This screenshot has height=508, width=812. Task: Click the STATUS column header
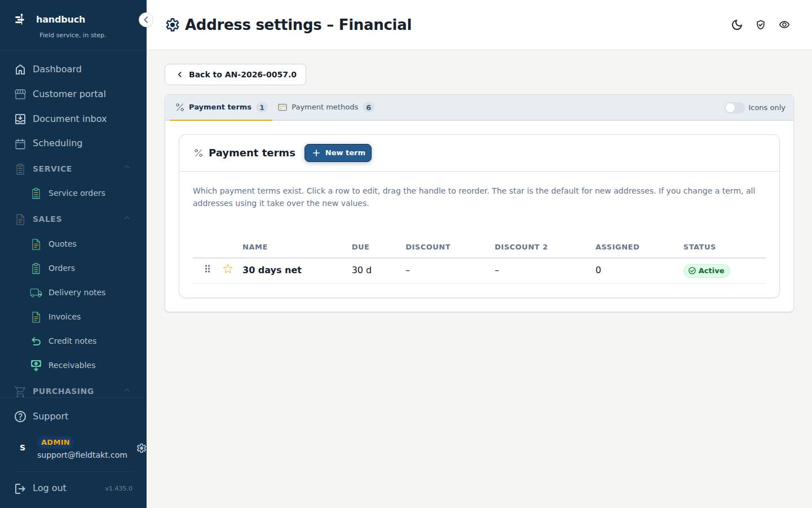[699, 247]
